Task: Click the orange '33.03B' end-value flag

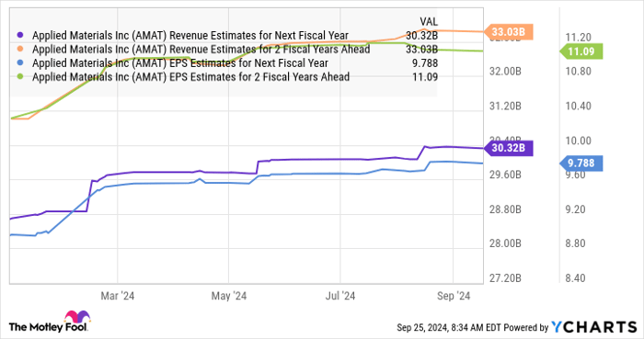Action: coord(508,31)
